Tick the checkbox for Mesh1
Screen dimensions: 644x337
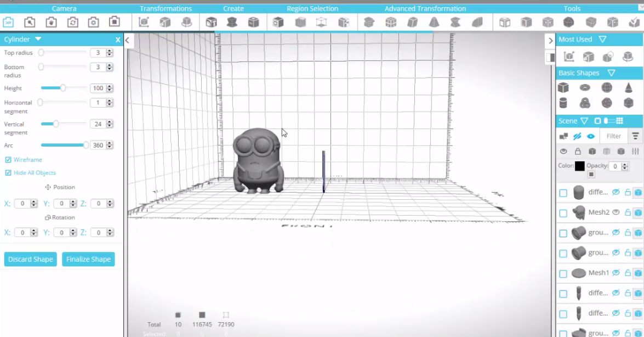tap(563, 274)
